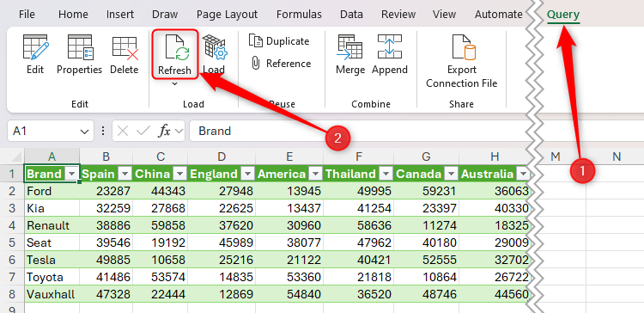Confirm formula bar entry
The height and width of the screenshot is (313, 644).
pos(143,132)
